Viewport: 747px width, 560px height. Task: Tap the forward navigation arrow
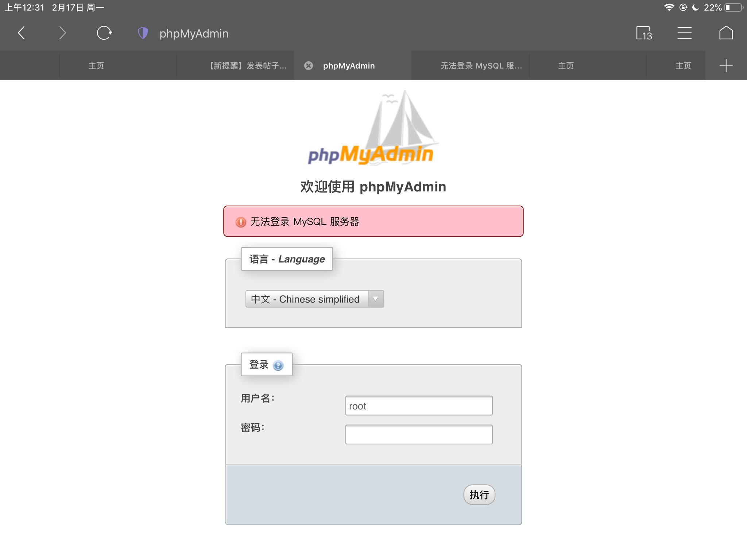point(62,33)
